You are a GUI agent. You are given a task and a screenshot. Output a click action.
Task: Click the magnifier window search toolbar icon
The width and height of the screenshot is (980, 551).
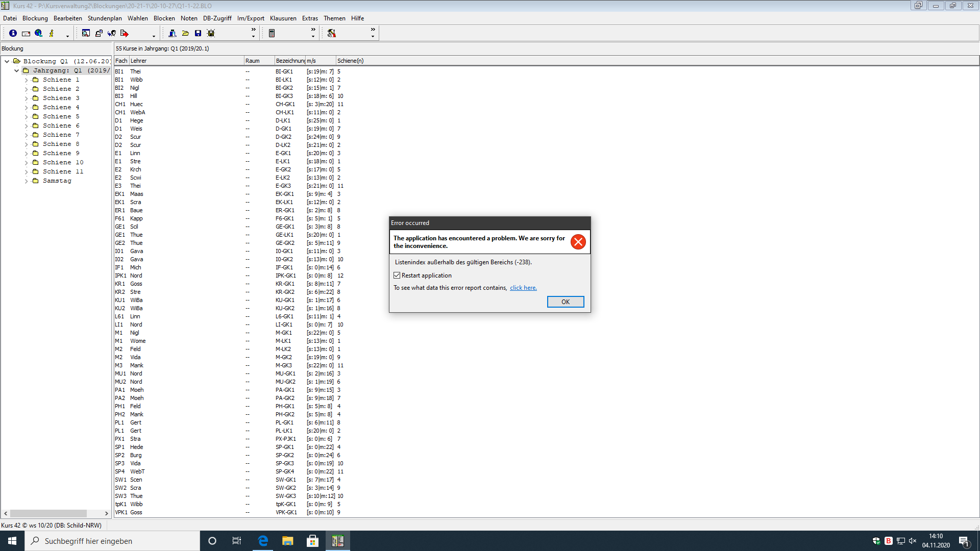pyautogui.click(x=86, y=33)
